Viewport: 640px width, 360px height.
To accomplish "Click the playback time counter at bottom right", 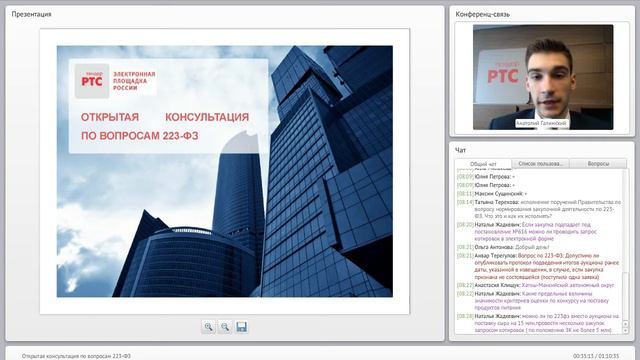I will coord(596,356).
